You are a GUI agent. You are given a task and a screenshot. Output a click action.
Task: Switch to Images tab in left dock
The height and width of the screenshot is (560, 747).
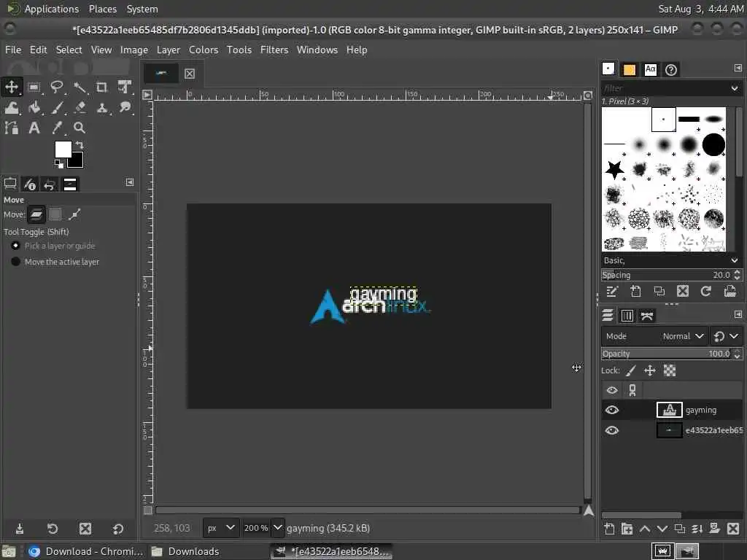(69, 184)
